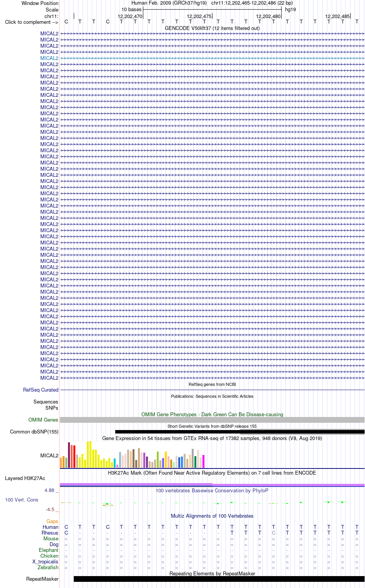Click the '4.88' PhyloP upper scale value
Viewport: 365px width, 588px height.
(x=49, y=490)
